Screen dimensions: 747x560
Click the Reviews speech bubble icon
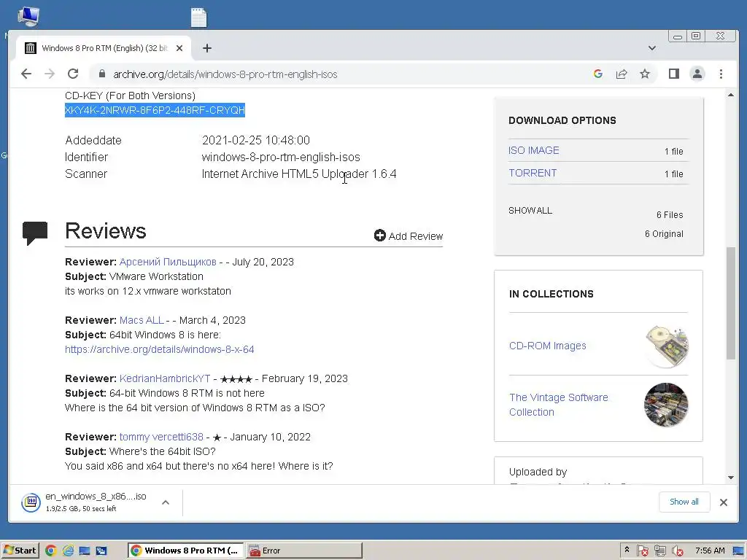click(x=35, y=233)
